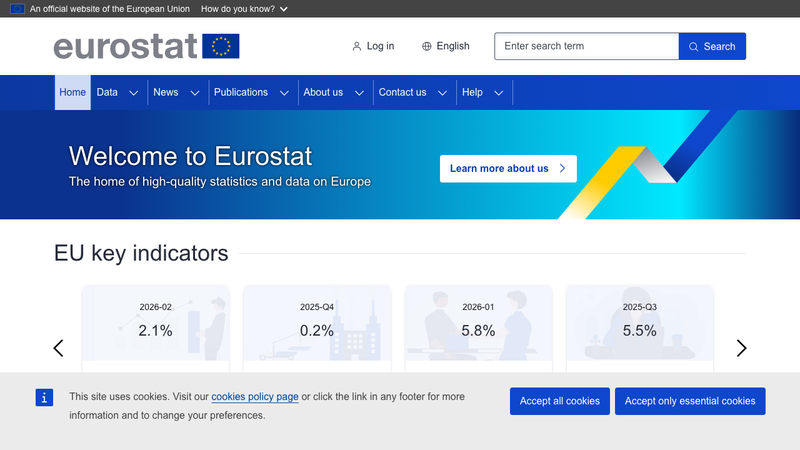Viewport: 800px width, 450px height.
Task: Open the About us navigation item
Action: pyautogui.click(x=323, y=92)
